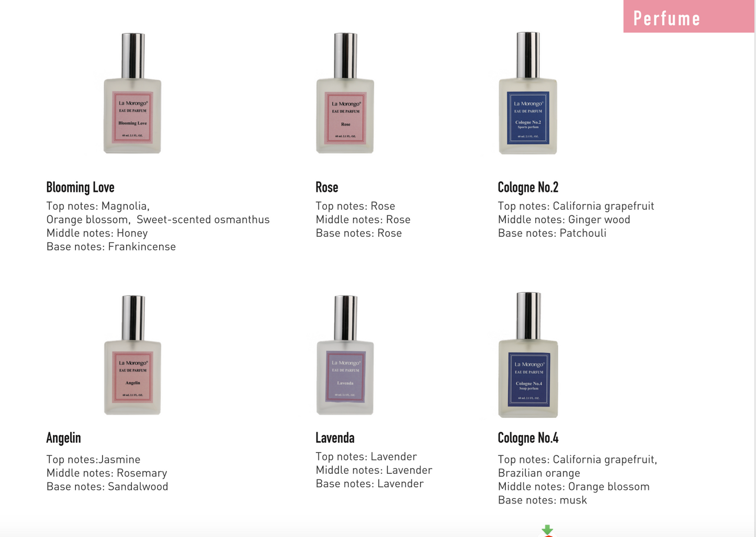Select the Cologne No.4 bottle image
Screen dimensions: 756x537
point(528,355)
